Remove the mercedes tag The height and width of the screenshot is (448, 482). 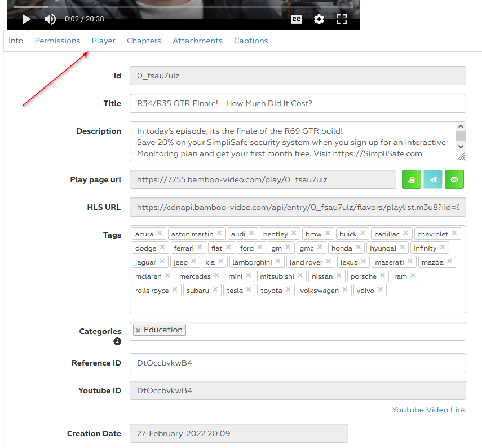(x=217, y=275)
